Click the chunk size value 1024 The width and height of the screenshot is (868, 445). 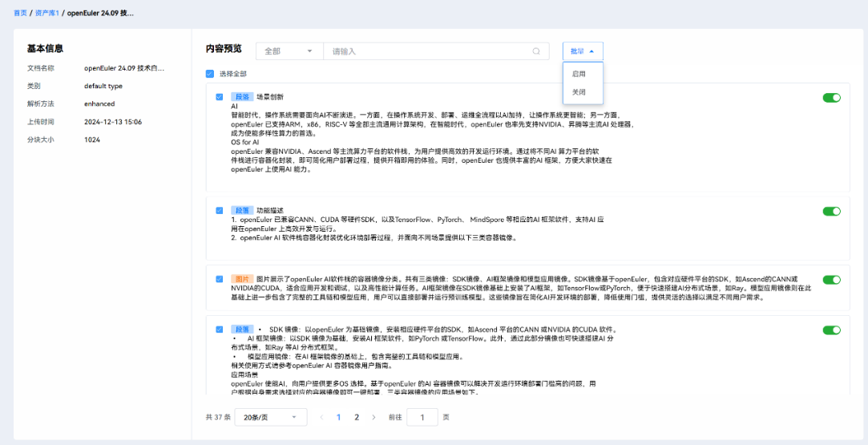click(x=92, y=140)
